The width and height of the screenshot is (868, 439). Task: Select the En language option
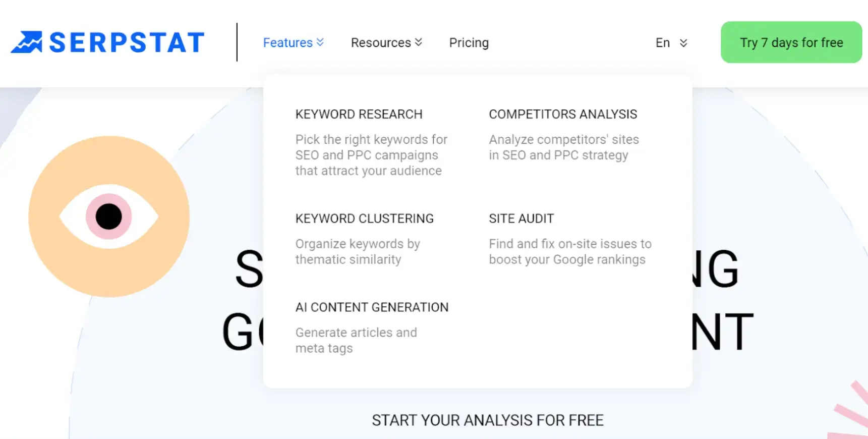[662, 43]
